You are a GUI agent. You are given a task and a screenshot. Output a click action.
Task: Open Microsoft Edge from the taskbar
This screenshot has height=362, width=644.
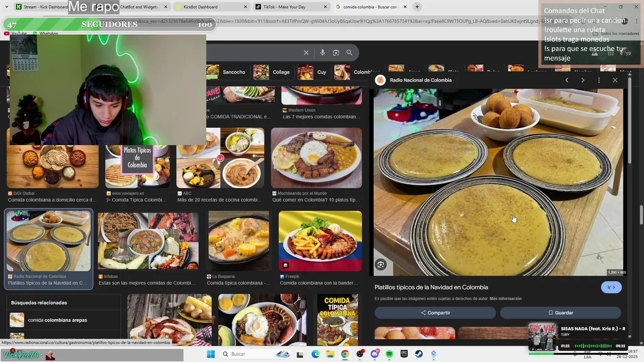tap(315, 354)
